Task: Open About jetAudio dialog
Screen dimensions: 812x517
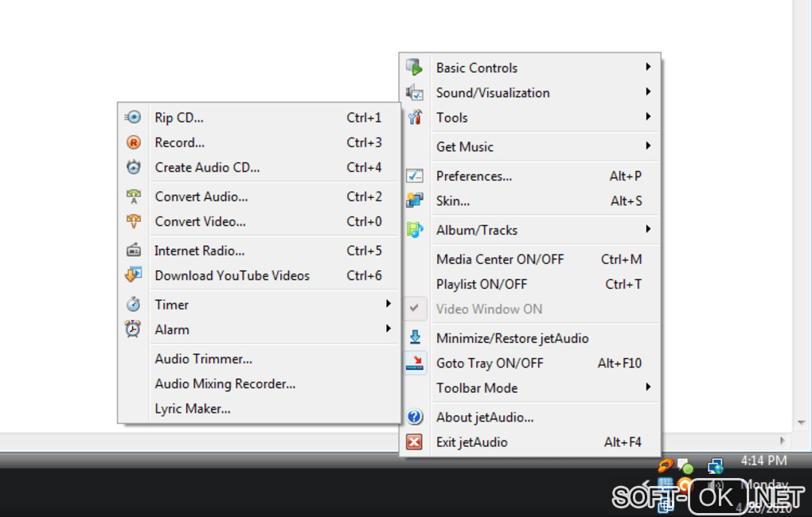Action: 529,417
